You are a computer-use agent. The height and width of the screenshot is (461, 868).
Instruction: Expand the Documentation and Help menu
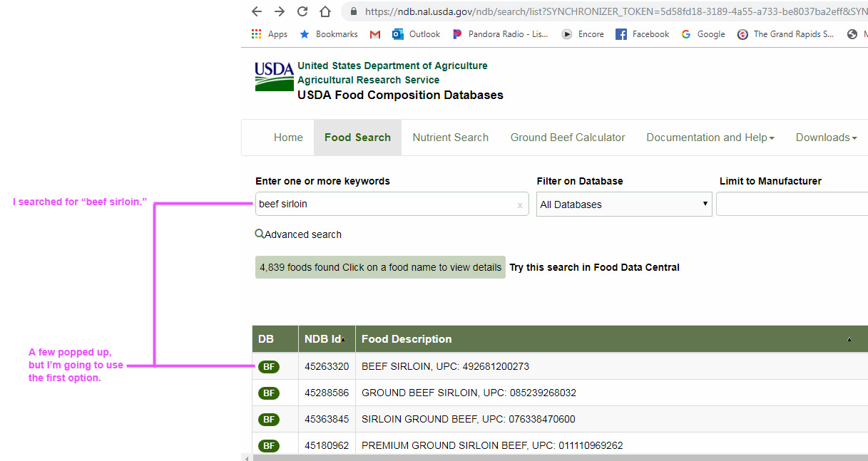pyautogui.click(x=709, y=137)
